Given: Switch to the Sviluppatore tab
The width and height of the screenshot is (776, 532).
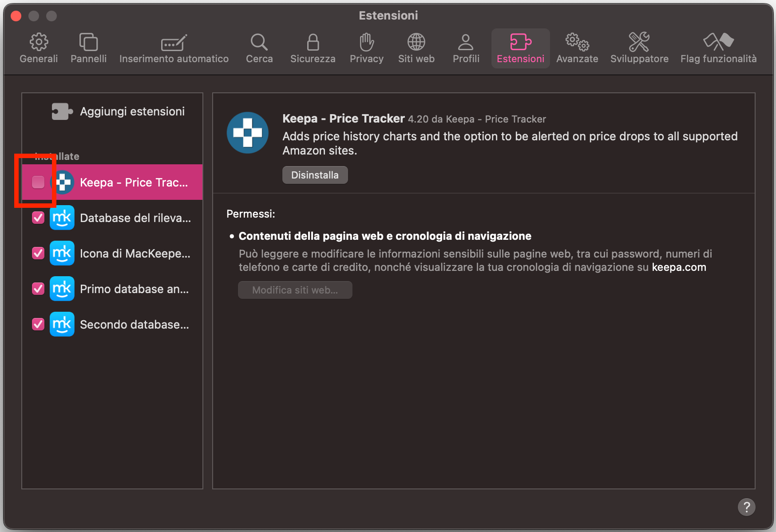Looking at the screenshot, I should coord(639,48).
